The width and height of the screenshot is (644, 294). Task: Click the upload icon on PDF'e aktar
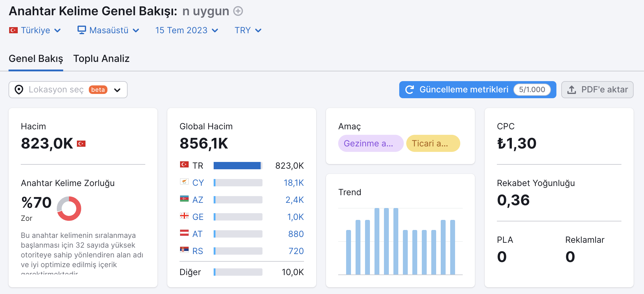[x=572, y=90]
